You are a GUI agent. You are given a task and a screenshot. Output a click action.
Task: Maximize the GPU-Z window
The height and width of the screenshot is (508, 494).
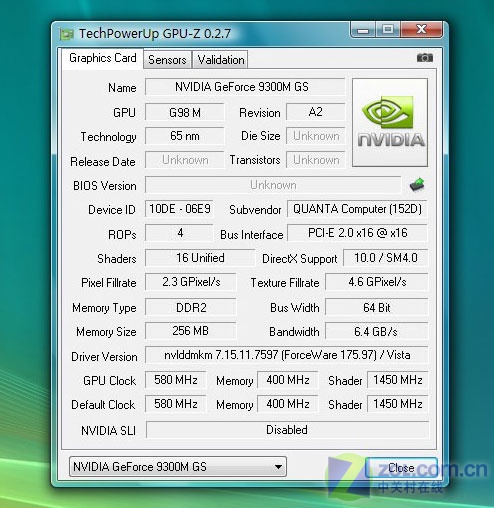coord(388,30)
